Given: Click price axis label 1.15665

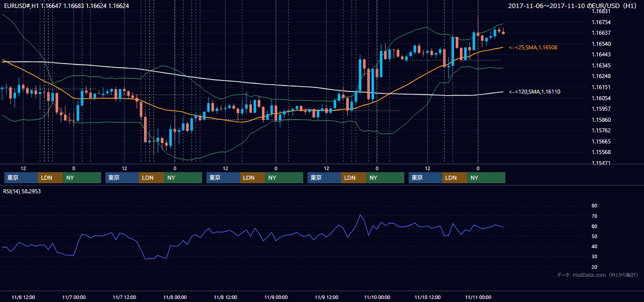Looking at the screenshot, I should click(x=601, y=141).
